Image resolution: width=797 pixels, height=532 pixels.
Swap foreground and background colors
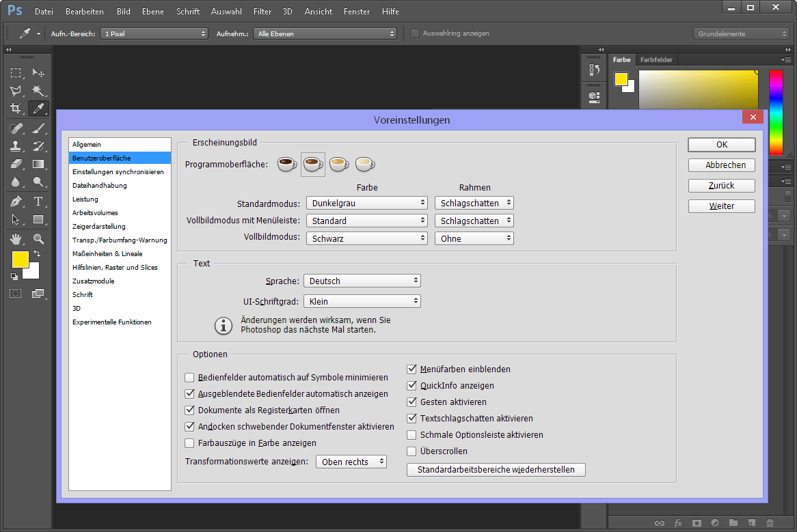37,253
